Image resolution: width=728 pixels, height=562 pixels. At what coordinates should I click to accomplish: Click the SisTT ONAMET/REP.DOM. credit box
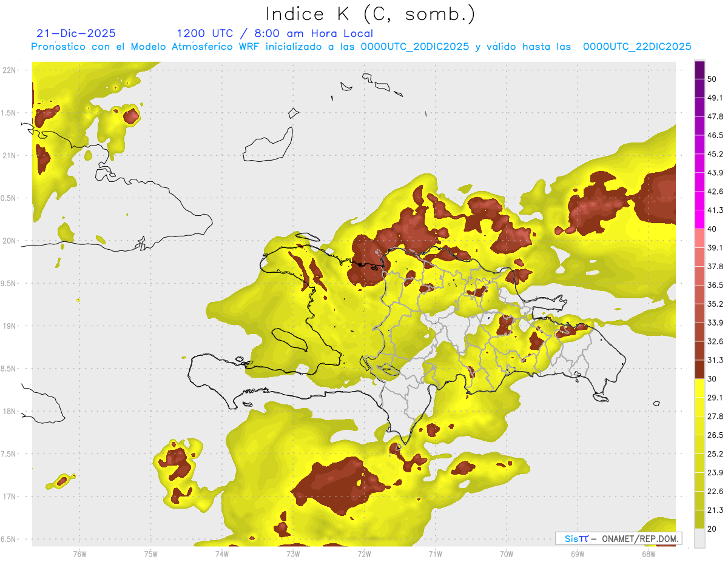pos(618,538)
